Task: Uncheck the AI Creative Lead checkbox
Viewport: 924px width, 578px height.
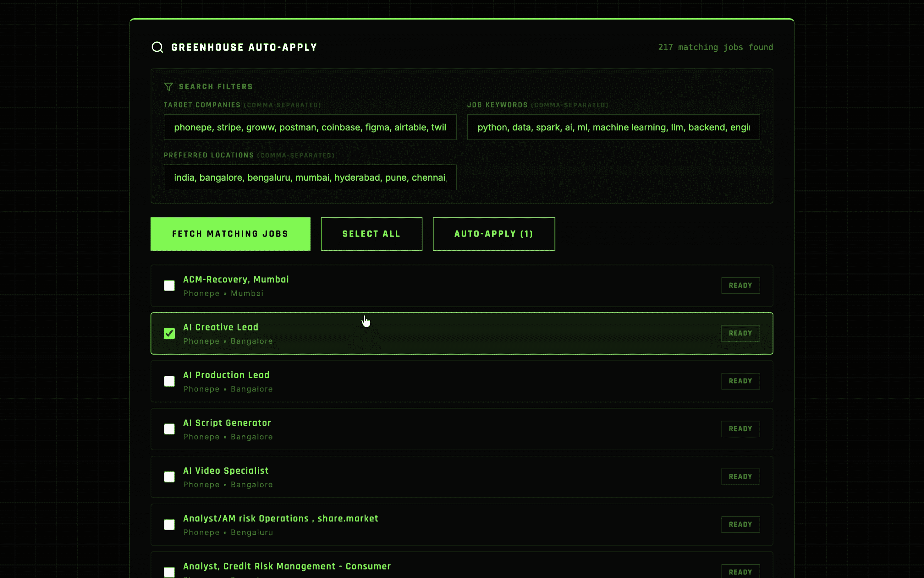Action: point(169,333)
